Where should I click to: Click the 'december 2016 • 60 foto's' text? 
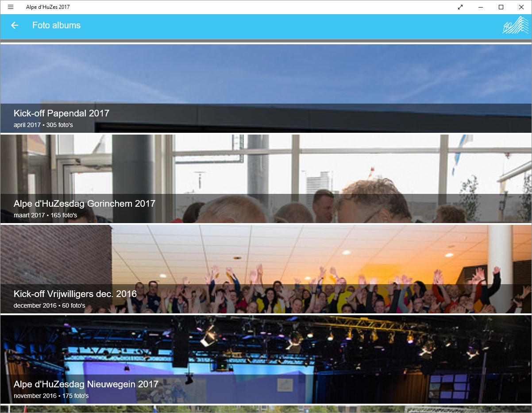[x=50, y=305]
